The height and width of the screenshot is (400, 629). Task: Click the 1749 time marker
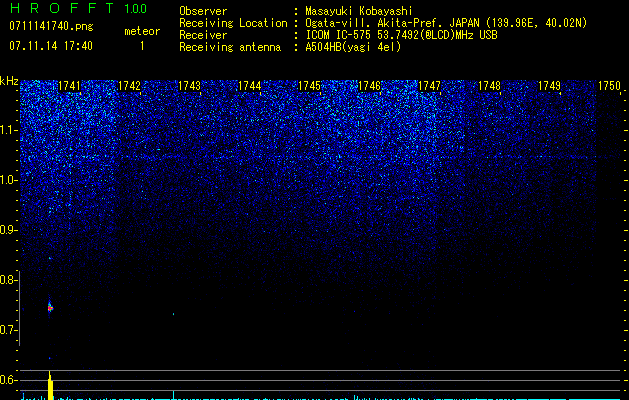pos(549,86)
